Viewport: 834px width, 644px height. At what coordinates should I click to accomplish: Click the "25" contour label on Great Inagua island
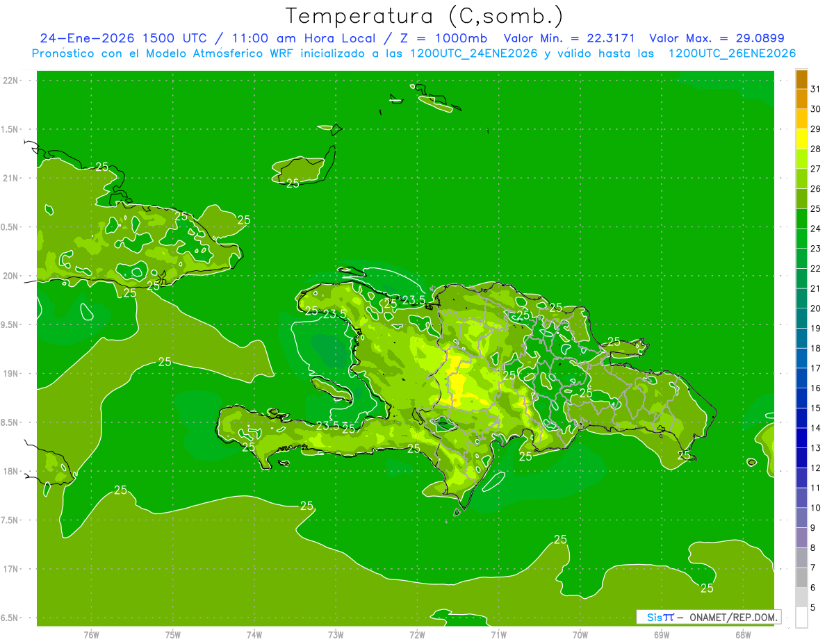[293, 183]
